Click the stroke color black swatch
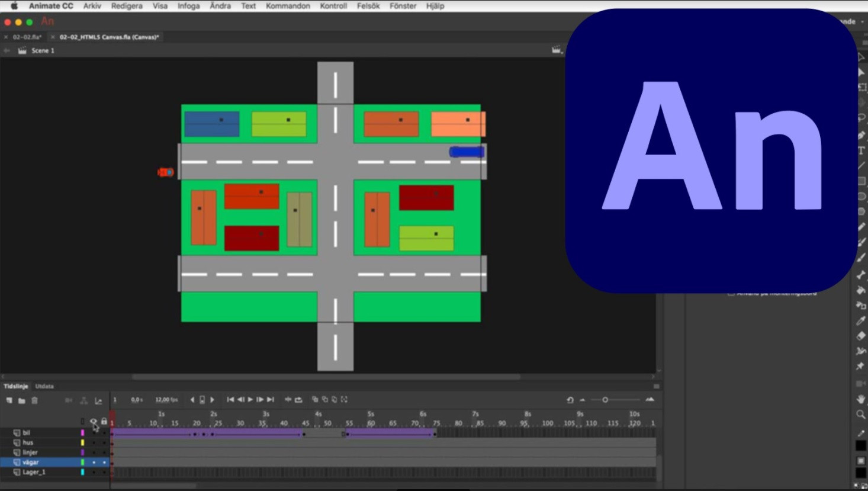The height and width of the screenshot is (491, 868). [x=861, y=445]
